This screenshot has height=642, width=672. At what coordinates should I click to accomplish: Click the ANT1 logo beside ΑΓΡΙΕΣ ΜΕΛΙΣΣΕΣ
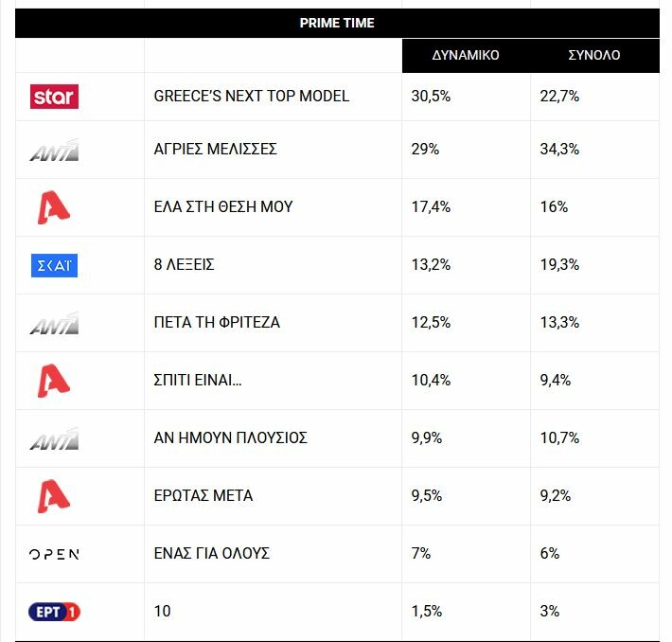click(x=55, y=151)
